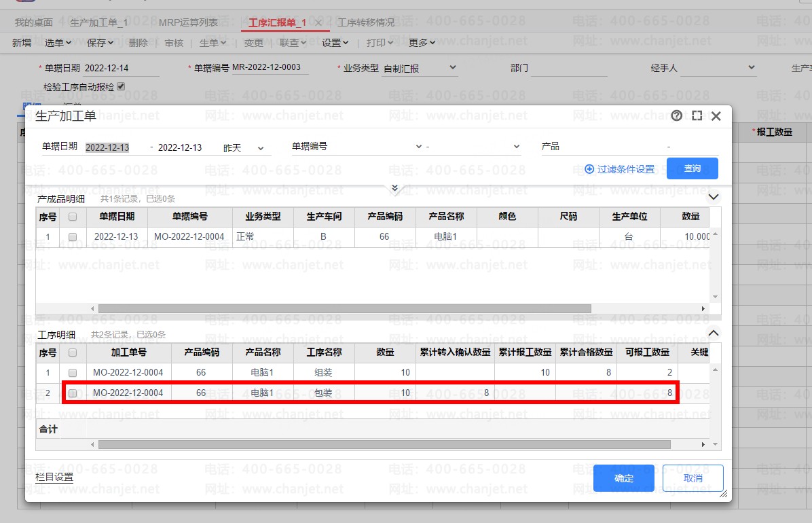The height and width of the screenshot is (523, 812).
Task: Tick the 包装 process row checkbox
Action: (73, 393)
